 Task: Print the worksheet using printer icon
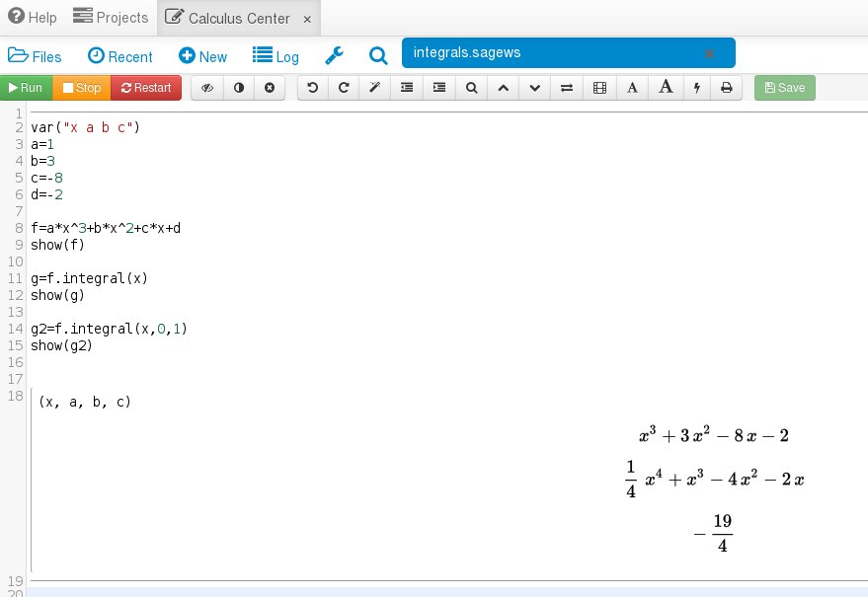click(727, 88)
